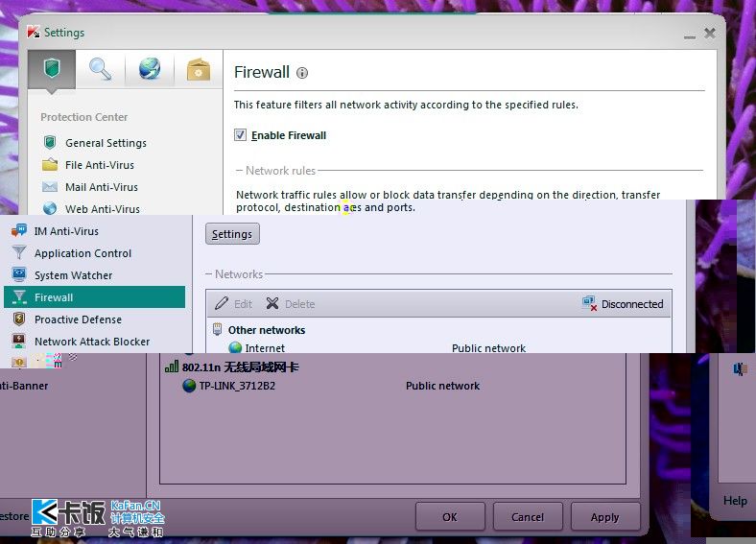The width and height of the screenshot is (756, 544).
Task: Click the wireless signal bars icon
Action: coord(172,367)
